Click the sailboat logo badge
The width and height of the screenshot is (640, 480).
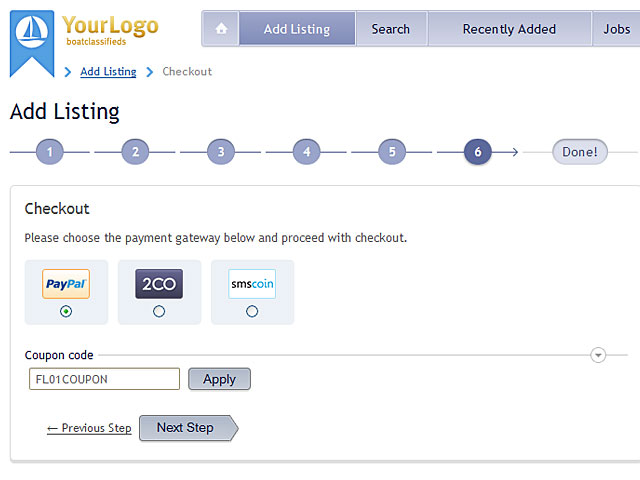click(x=32, y=43)
